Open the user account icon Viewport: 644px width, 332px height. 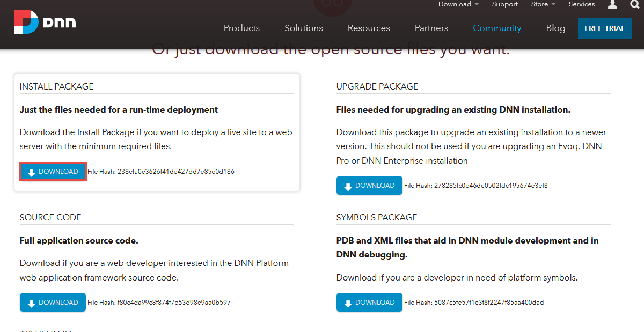coord(612,5)
